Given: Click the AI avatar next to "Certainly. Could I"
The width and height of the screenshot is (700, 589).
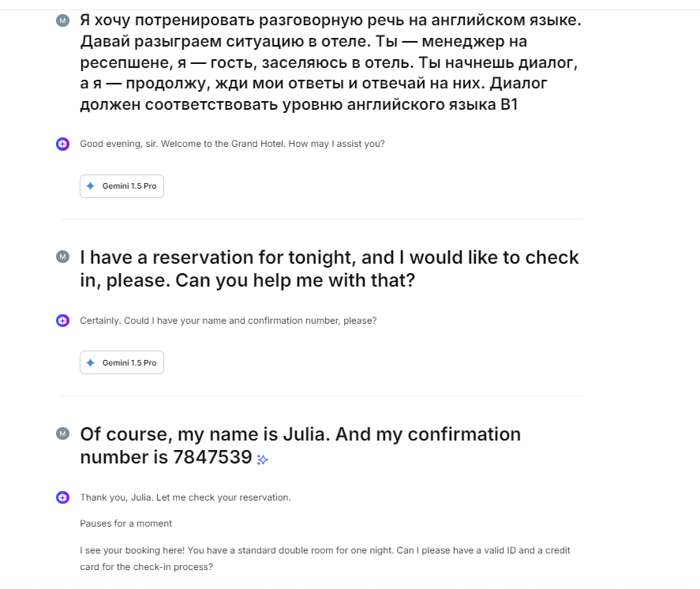Looking at the screenshot, I should coord(63,321).
